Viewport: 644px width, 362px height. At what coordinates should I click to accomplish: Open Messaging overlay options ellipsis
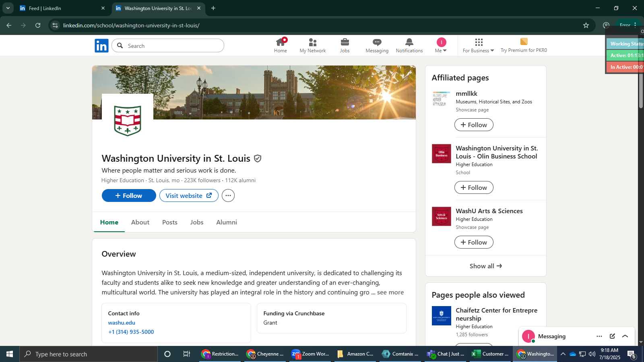click(x=599, y=336)
